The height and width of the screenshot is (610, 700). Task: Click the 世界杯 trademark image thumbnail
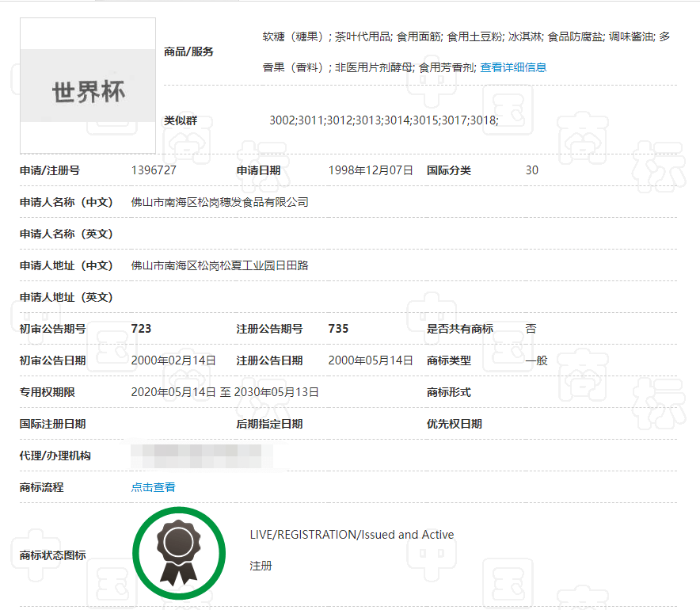coord(88,86)
